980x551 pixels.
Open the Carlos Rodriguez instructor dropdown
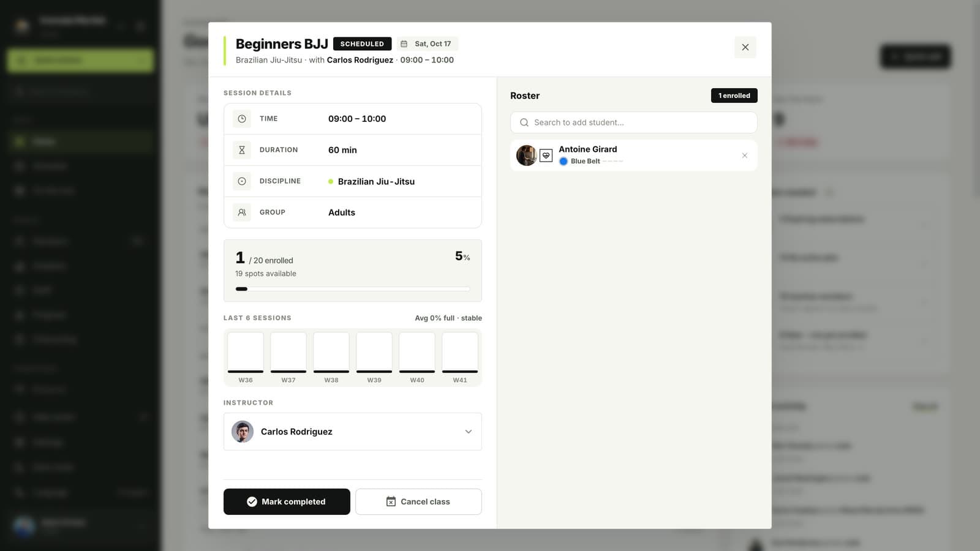tap(353, 432)
